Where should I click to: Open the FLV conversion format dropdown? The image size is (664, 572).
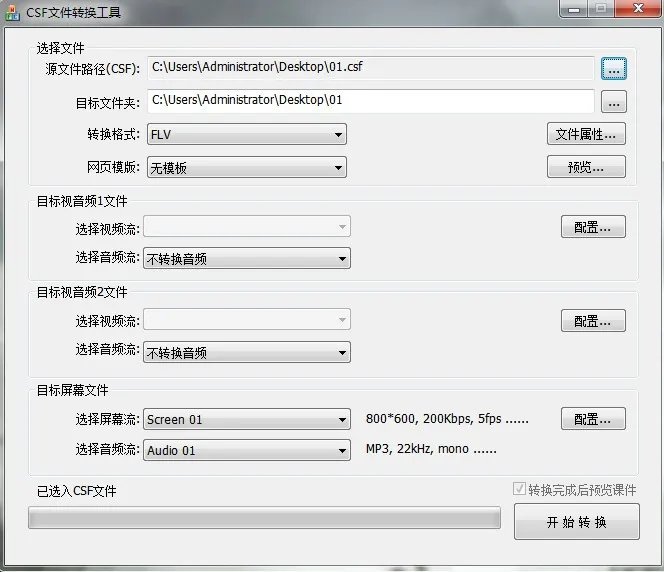[x=246, y=135]
